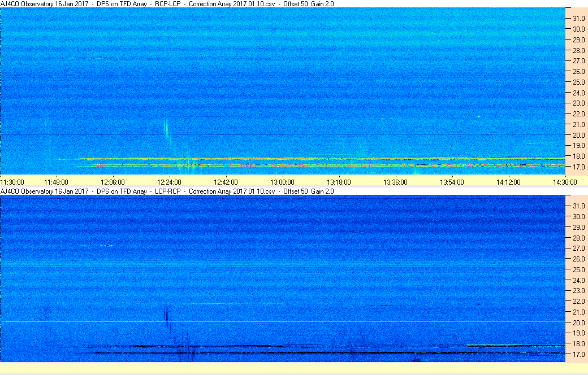Select the 30.0 label on the RCP-LCP plot
Image resolution: width=588 pixels, height=375 pixels.
pos(578,29)
